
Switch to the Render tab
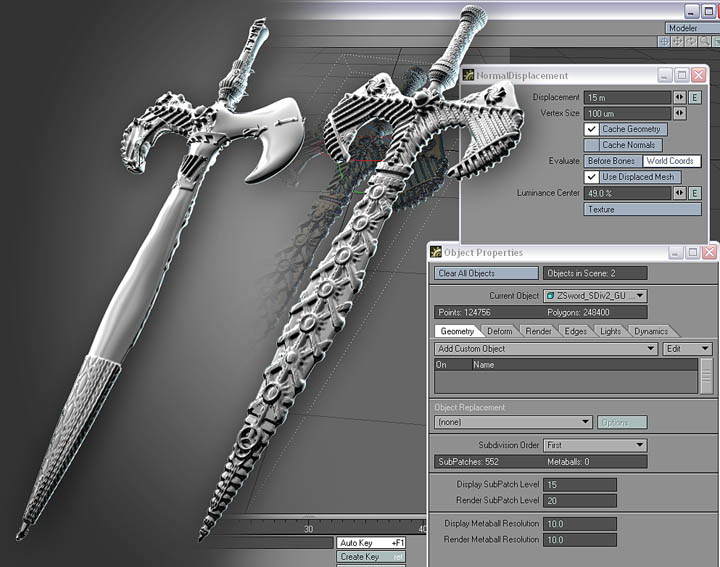coord(538,331)
